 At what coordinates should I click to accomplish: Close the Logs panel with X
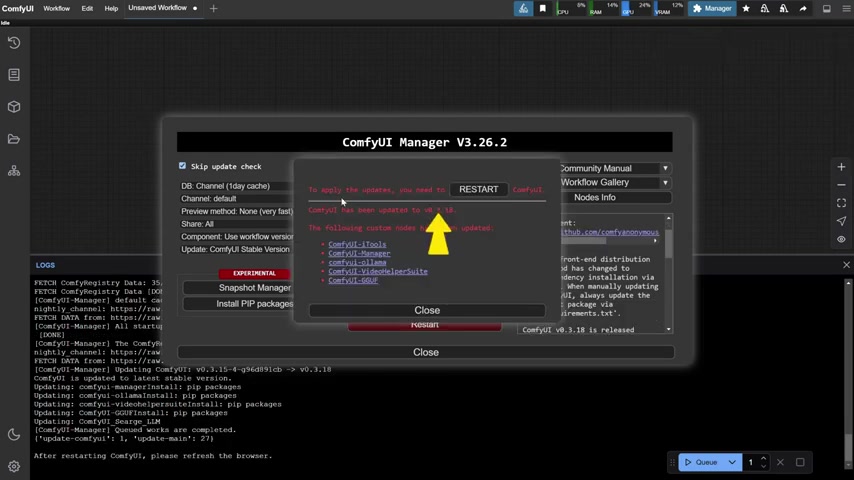click(x=846, y=265)
